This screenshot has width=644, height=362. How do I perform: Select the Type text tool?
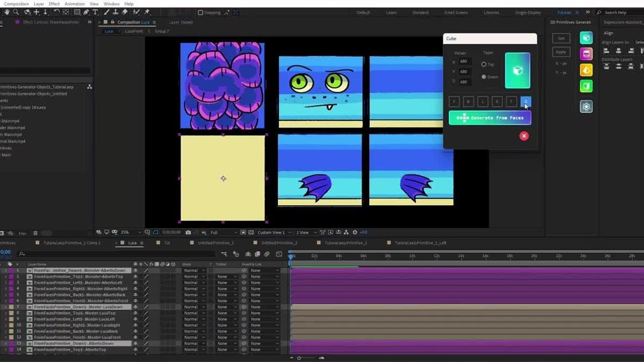[x=95, y=12]
